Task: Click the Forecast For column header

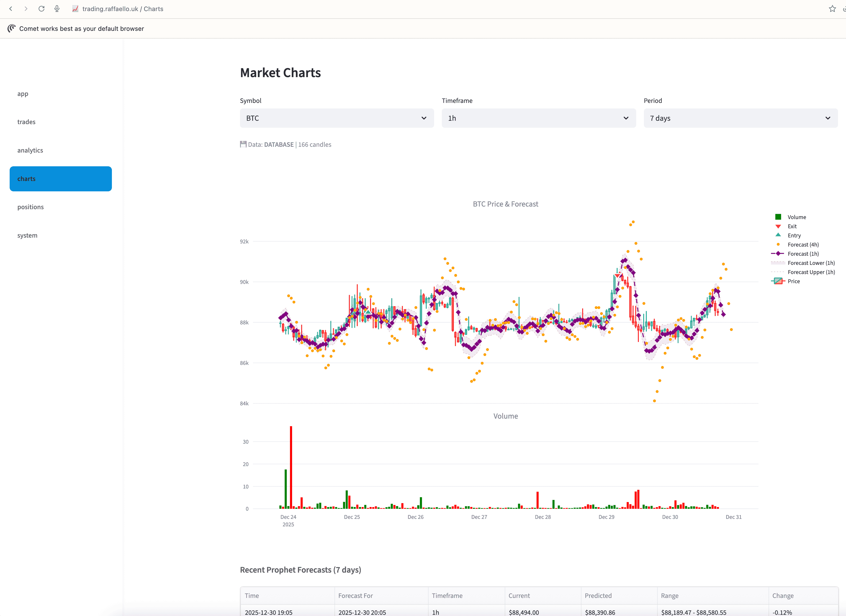Action: click(x=381, y=596)
